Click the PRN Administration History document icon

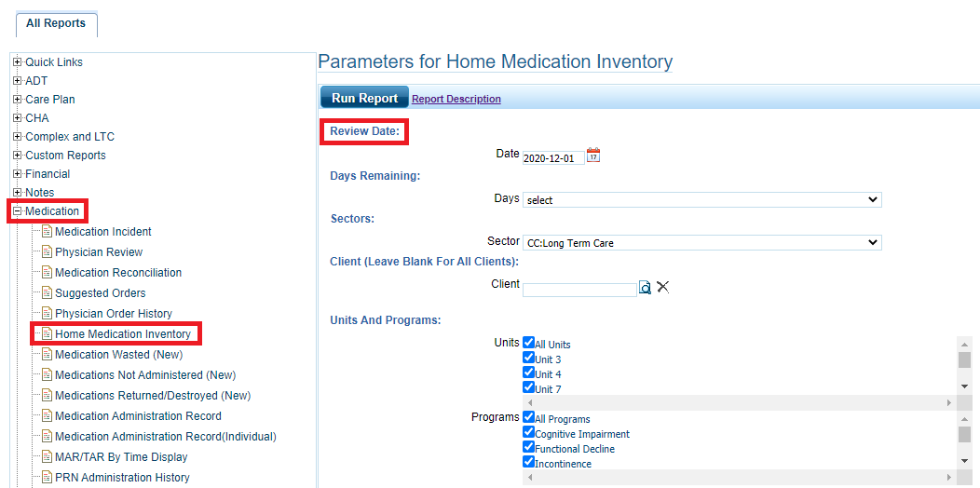coord(47,478)
